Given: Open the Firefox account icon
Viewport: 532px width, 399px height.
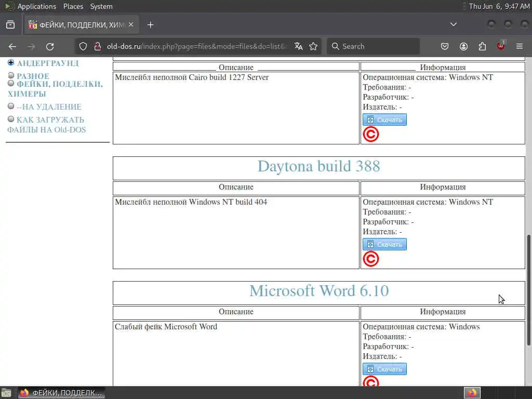Looking at the screenshot, I should [463, 46].
